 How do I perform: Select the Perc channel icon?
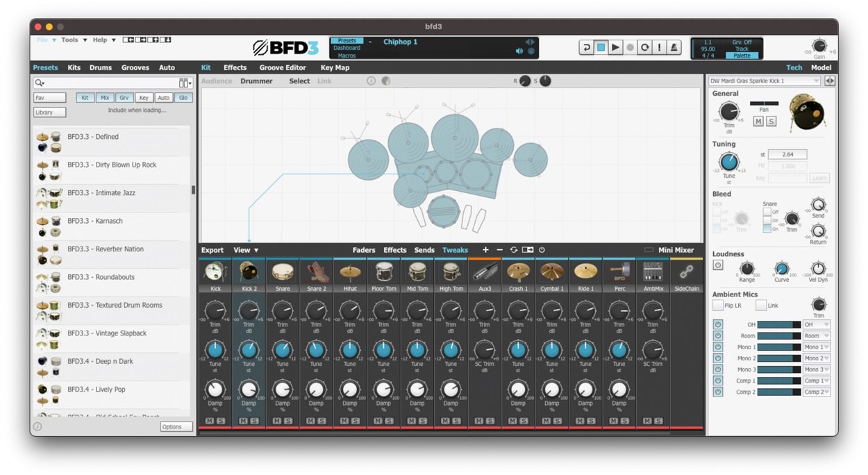[619, 272]
